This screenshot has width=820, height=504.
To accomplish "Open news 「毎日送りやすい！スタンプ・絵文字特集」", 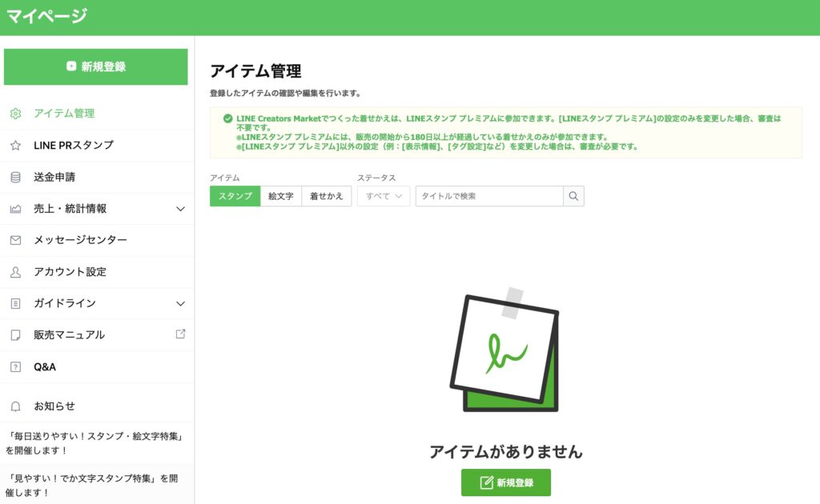I will (97, 443).
